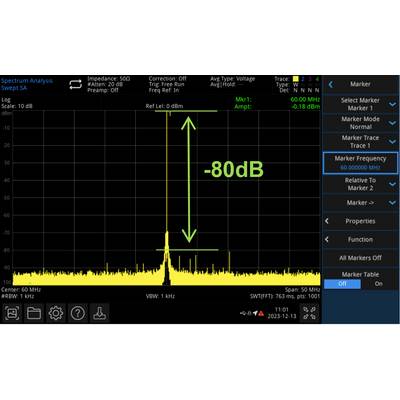Set Marker Table to Off
The width and height of the screenshot is (400, 400).
point(342,284)
